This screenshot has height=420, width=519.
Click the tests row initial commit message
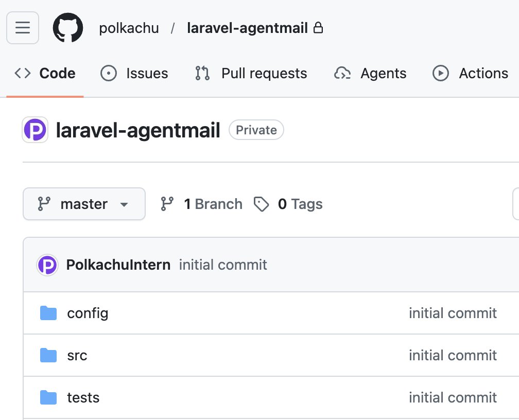[453, 397]
